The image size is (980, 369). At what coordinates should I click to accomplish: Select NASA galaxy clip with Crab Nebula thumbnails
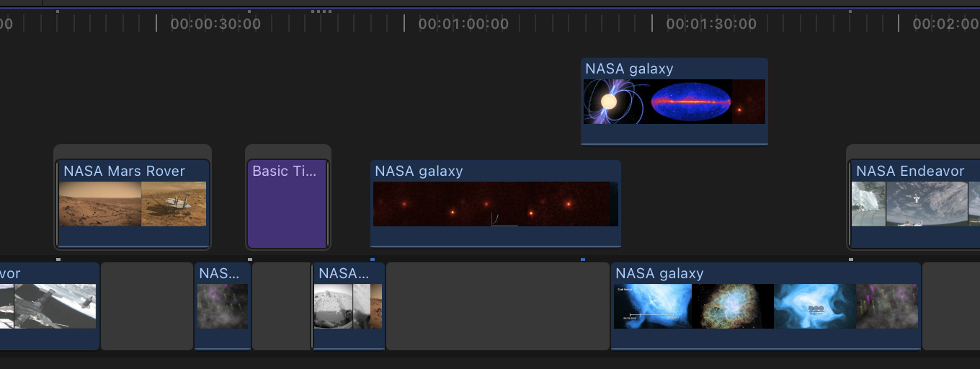click(x=765, y=306)
